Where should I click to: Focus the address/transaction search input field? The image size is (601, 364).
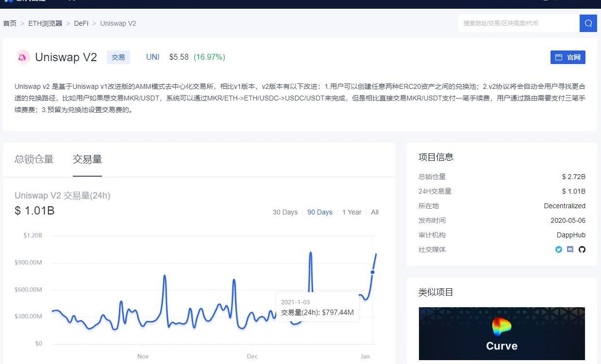pos(518,23)
